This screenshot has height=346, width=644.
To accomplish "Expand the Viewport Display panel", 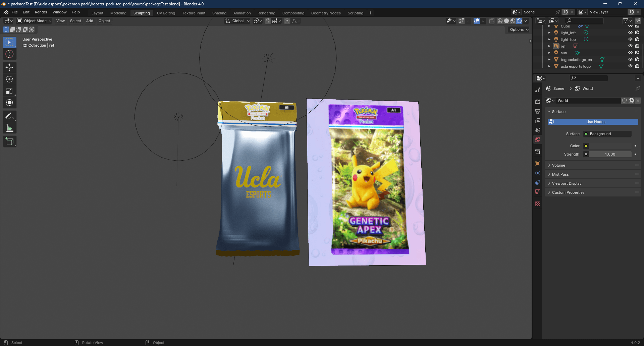I will (x=593, y=183).
